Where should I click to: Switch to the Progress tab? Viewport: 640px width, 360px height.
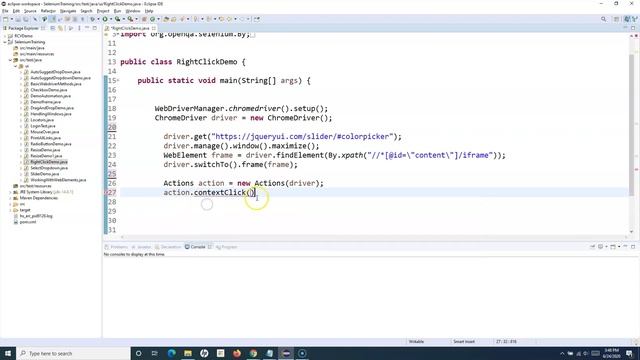[227, 247]
